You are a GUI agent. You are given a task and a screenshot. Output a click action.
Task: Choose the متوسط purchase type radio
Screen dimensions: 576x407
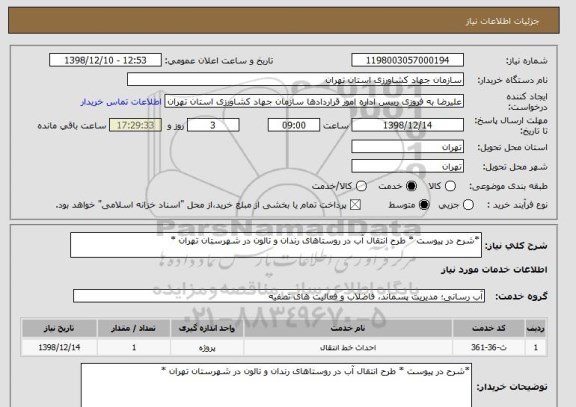tap(424, 205)
